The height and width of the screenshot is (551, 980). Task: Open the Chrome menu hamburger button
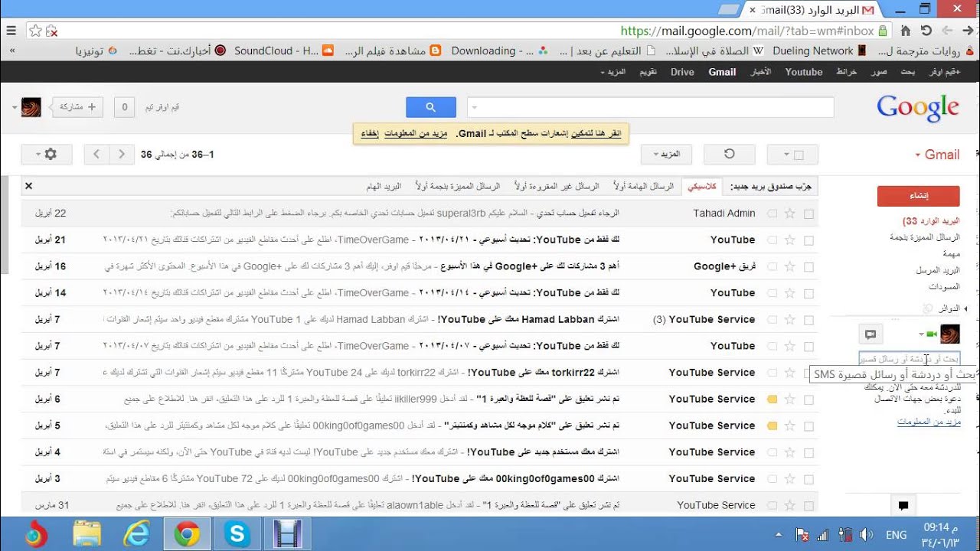point(11,31)
